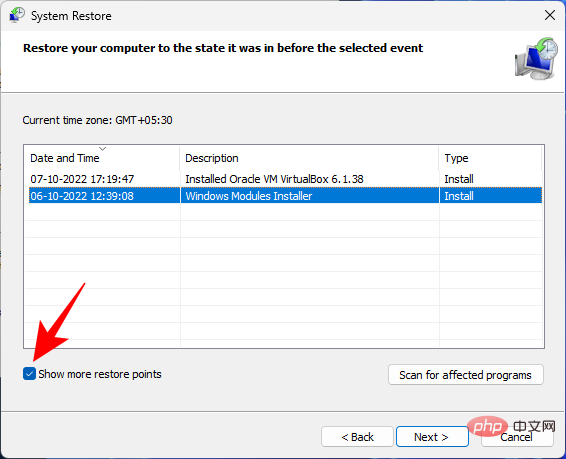Click the System Restore title bar icon
Image resolution: width=566 pixels, height=459 pixels.
tap(17, 15)
